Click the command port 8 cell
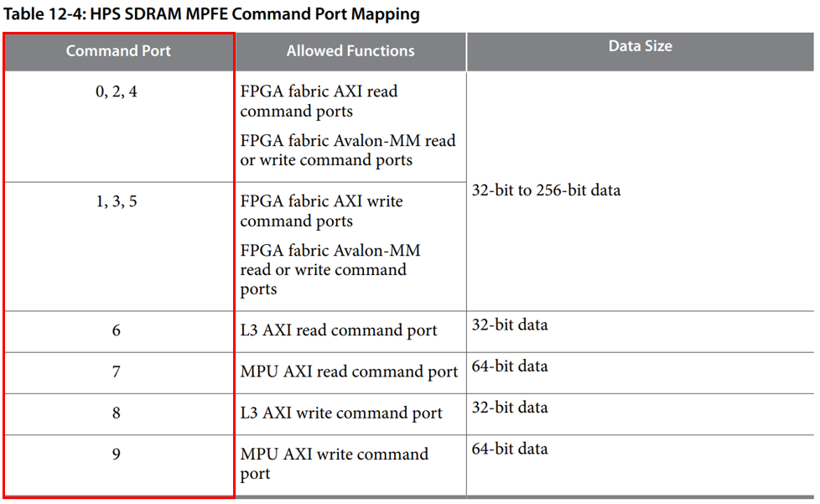The width and height of the screenshot is (820, 504). point(117,413)
